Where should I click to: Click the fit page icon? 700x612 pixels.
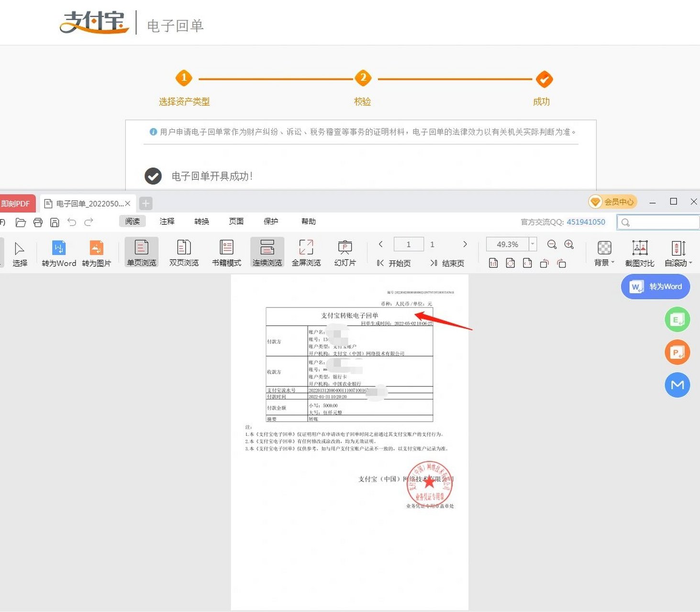[511, 263]
